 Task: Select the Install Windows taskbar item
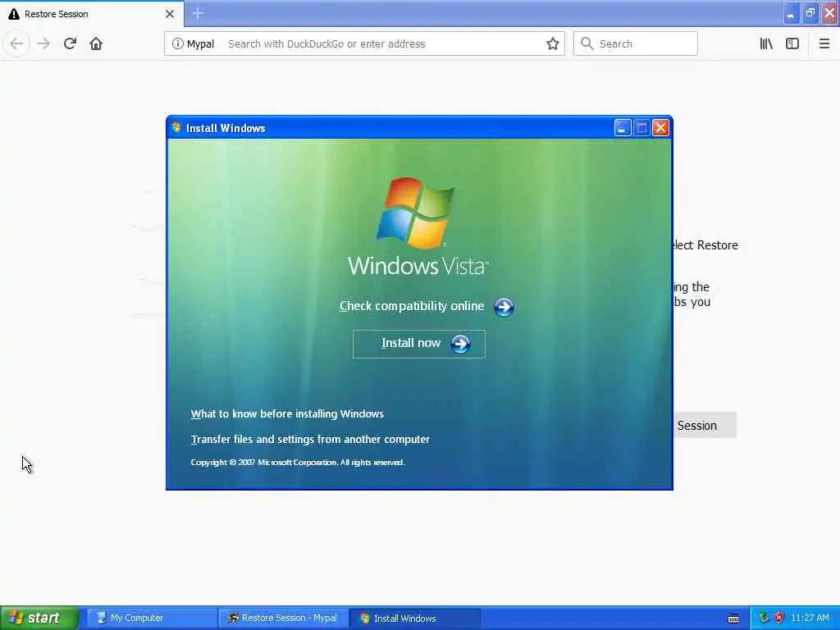[415, 619]
